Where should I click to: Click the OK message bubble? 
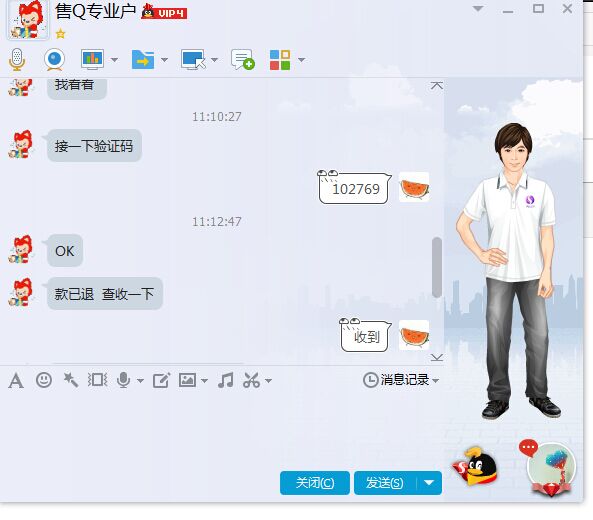65,251
